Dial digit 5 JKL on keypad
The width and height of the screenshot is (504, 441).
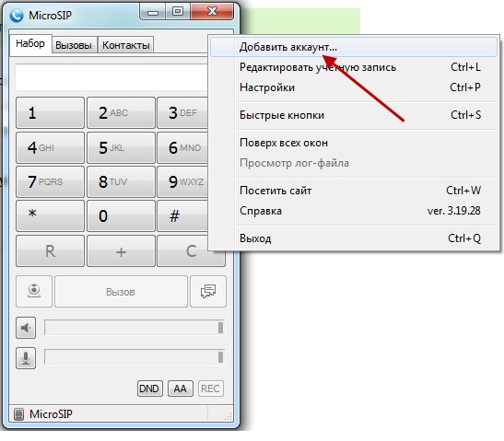(x=121, y=147)
